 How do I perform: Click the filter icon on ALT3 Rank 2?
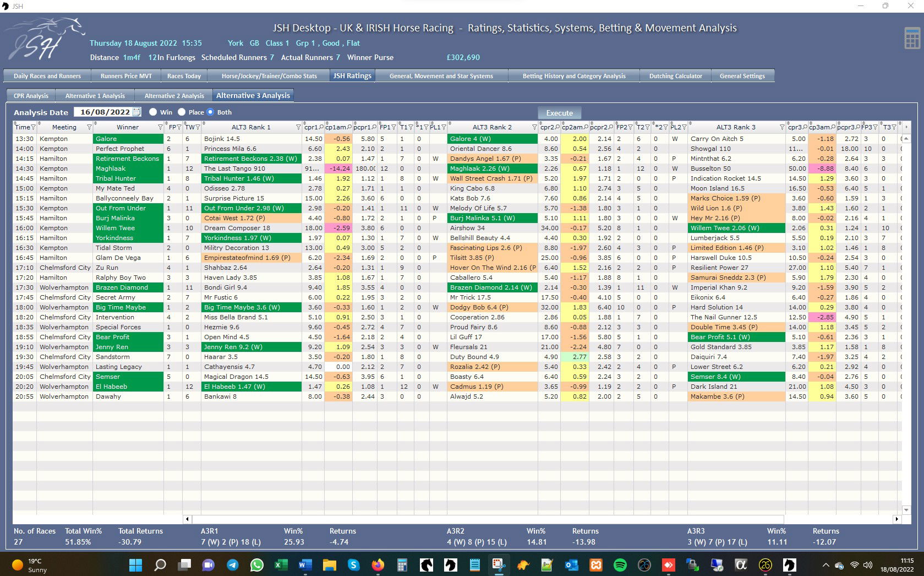(534, 127)
